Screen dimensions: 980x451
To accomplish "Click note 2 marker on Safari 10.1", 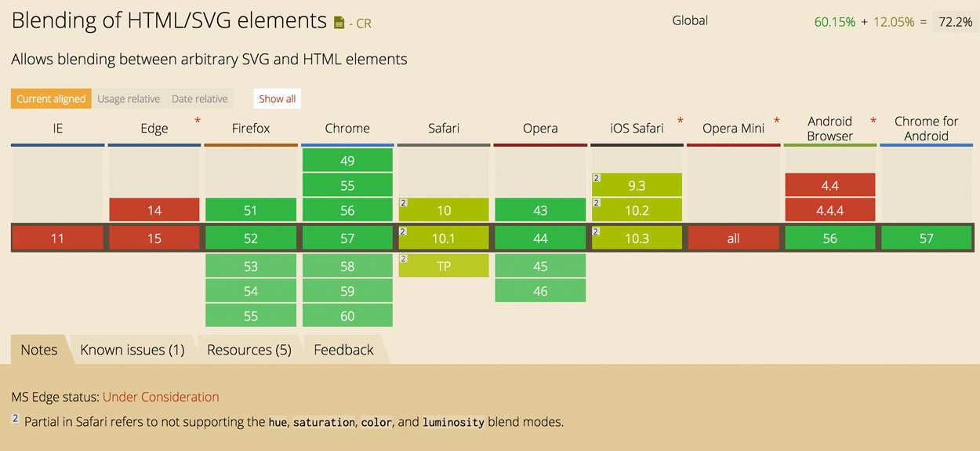I will 404,231.
